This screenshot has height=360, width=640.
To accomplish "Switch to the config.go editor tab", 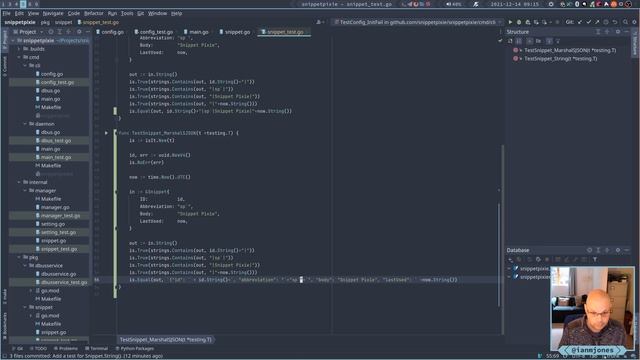I will coord(110,31).
